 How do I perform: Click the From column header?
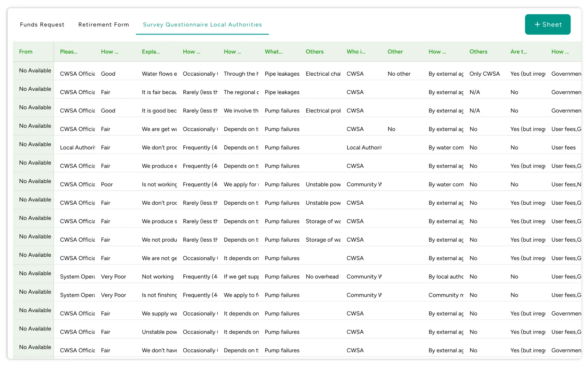pos(26,52)
